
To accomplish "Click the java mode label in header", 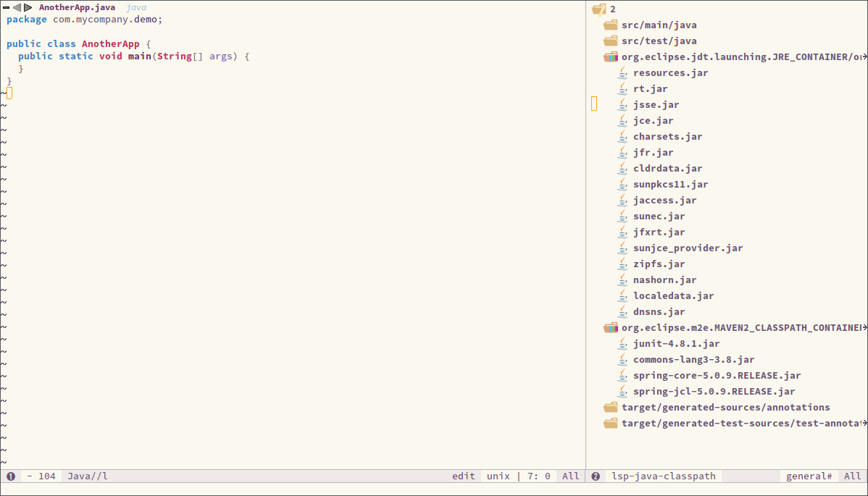I will click(x=136, y=8).
